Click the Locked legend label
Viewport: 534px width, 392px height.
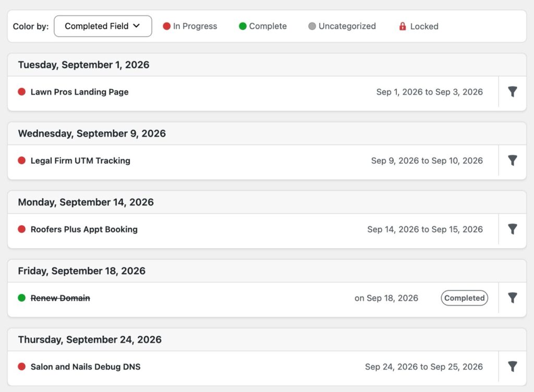424,26
